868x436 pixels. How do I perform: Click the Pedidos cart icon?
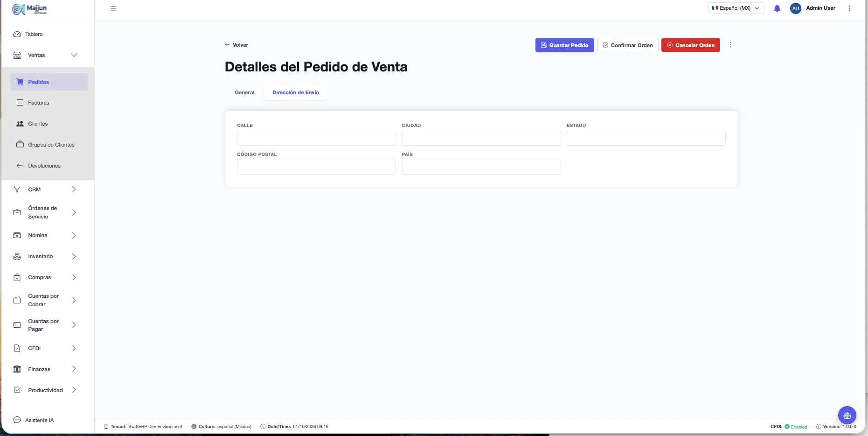[20, 82]
